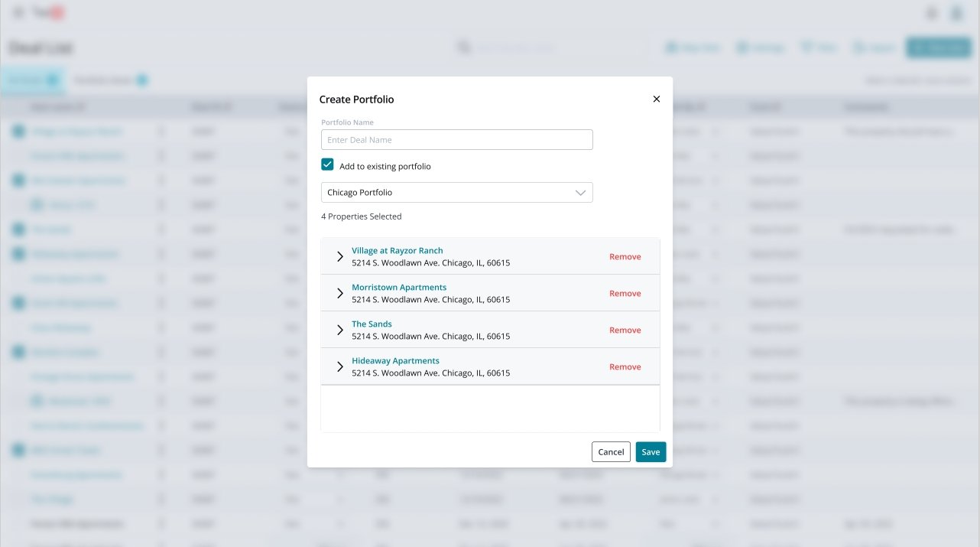980x547 pixels.
Task: Cancel the portfolio creation
Action: pos(611,451)
